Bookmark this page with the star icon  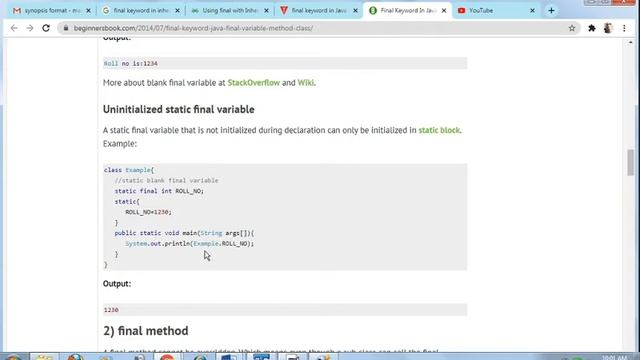point(572,28)
